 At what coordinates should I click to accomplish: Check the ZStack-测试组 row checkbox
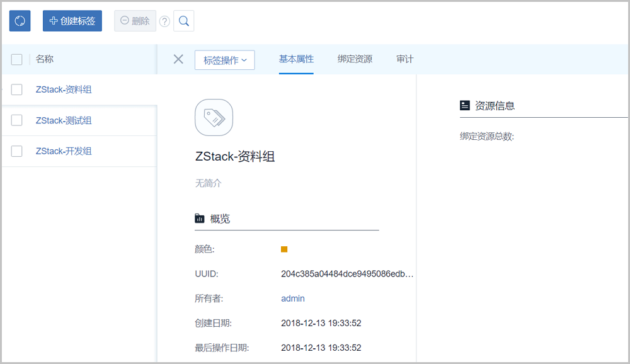(x=17, y=120)
